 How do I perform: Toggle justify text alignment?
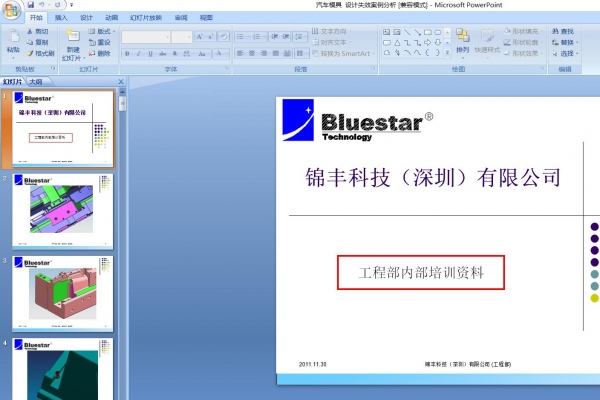pyautogui.click(x=276, y=54)
